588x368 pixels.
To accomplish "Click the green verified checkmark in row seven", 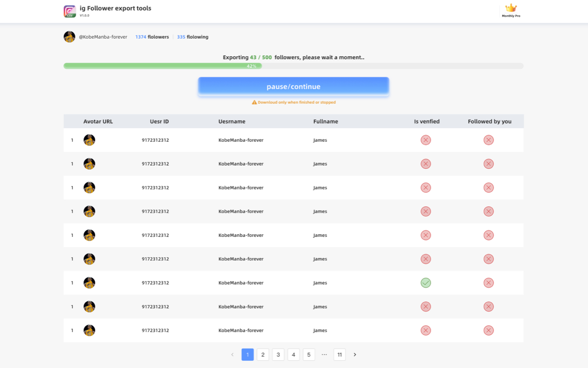I will pos(425,282).
